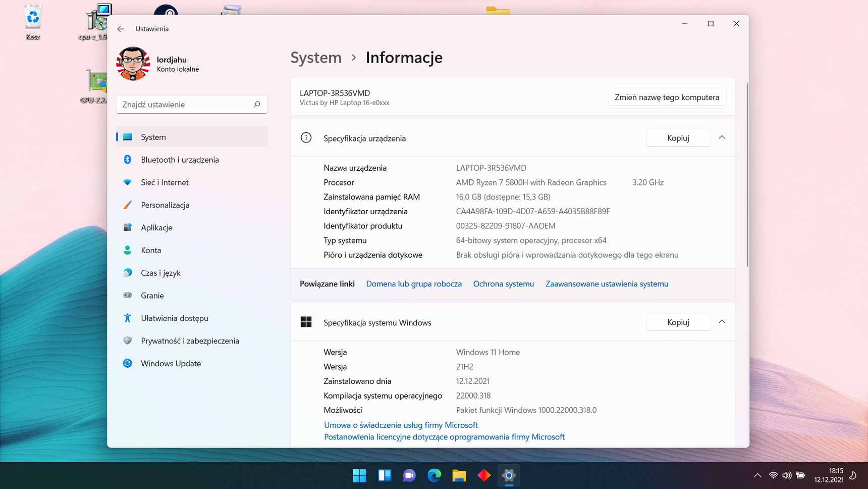Open File Explorer from the taskbar

coord(459,475)
